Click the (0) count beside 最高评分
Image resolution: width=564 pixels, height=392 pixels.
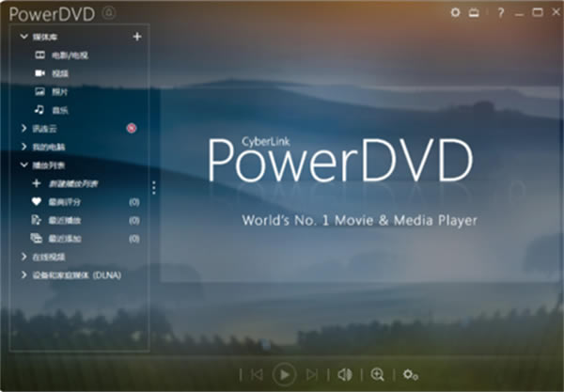coord(134,202)
